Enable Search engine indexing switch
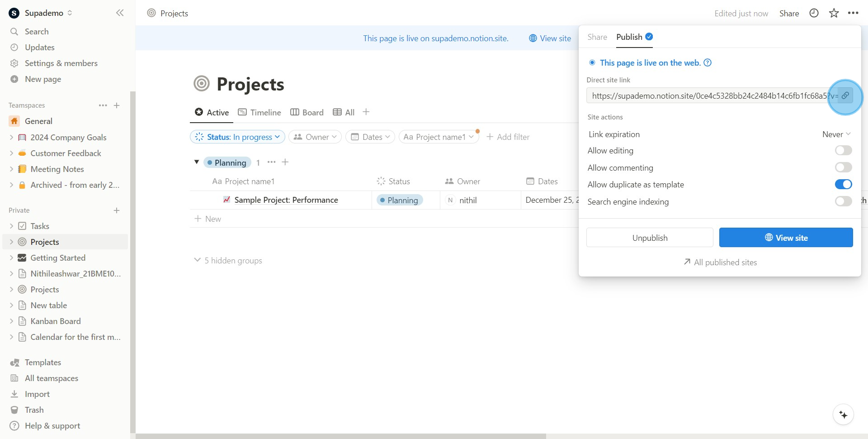This screenshot has height=439, width=868. point(843,201)
